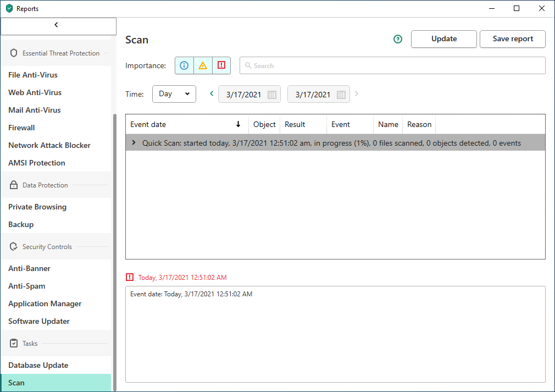Click in the Search input field
555x392 pixels.
coord(392,65)
